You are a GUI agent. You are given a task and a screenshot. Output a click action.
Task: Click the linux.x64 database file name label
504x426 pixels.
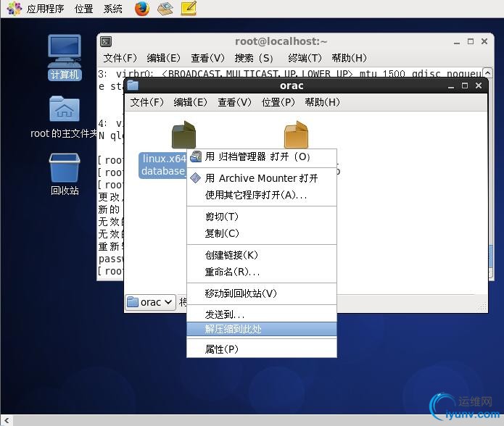pos(163,165)
